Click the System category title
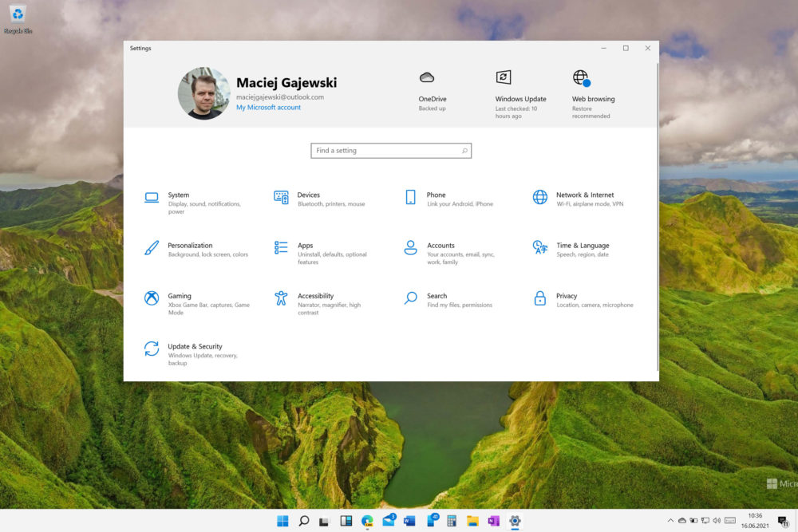 click(179, 195)
